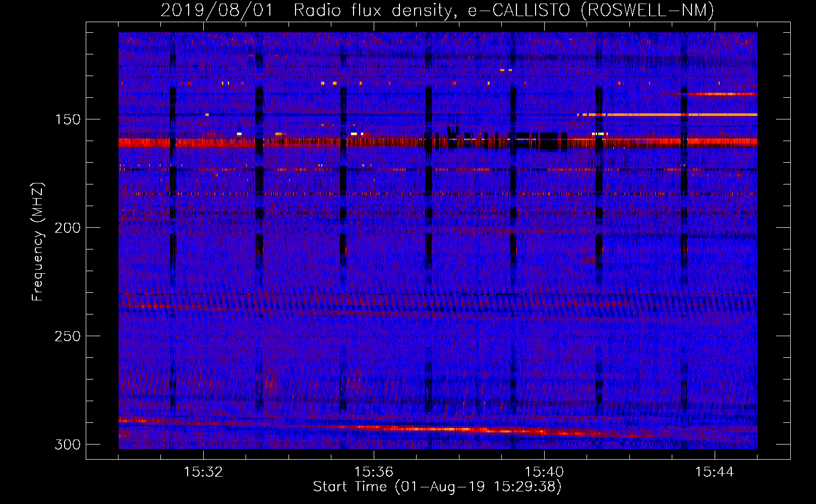Click the 15:32 time tick label
The width and height of the screenshot is (816, 504).
coord(203,472)
